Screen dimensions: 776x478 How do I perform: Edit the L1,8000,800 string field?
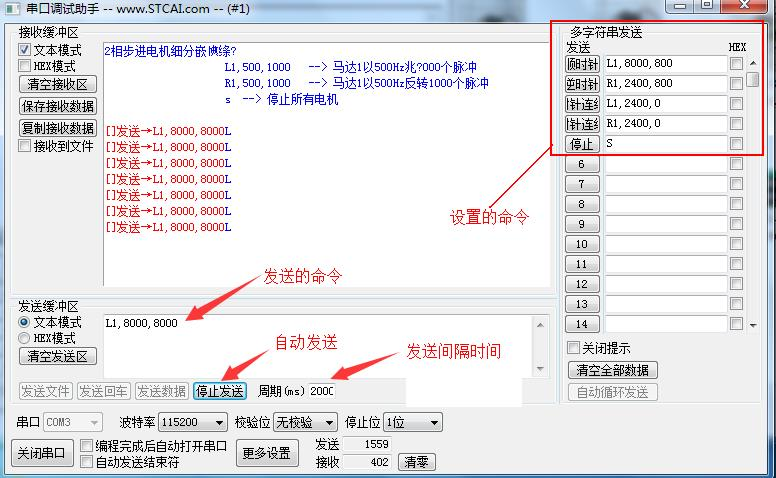[x=666, y=63]
